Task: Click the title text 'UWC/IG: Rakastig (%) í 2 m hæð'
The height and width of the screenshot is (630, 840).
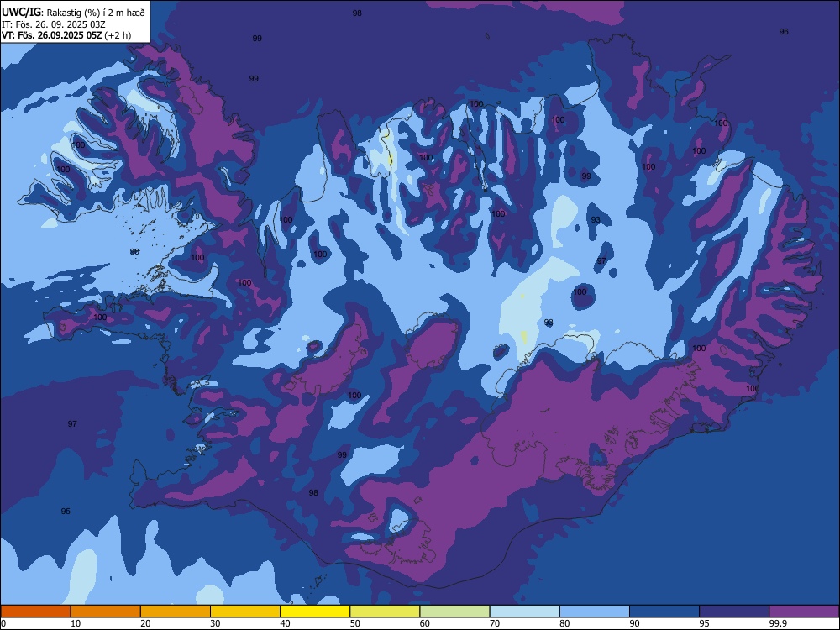Action: pyautogui.click(x=73, y=12)
